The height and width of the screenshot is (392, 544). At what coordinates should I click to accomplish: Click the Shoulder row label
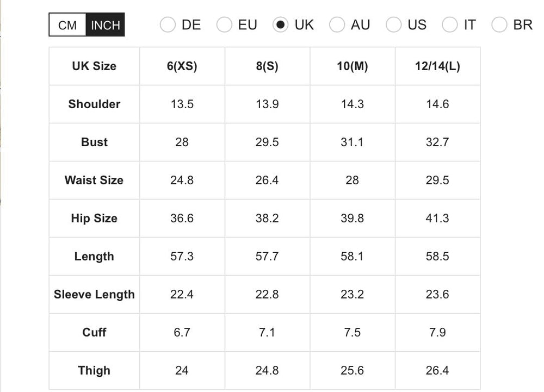click(94, 104)
